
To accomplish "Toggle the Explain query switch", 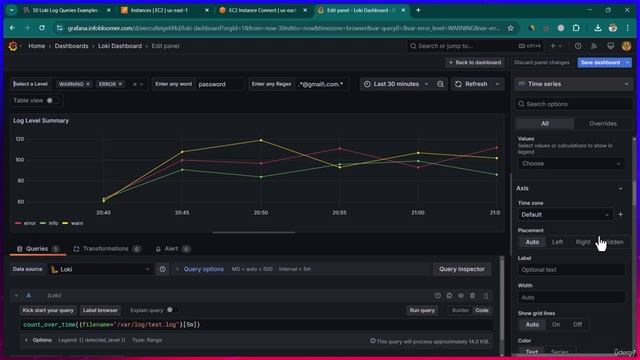I will (171, 310).
